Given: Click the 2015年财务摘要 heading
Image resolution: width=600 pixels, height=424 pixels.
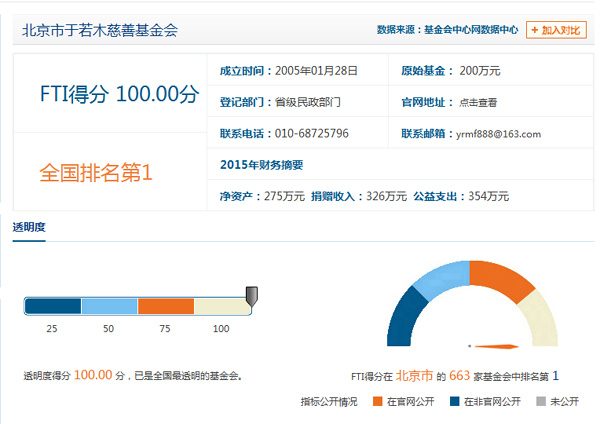Looking at the screenshot, I should pos(262,165).
